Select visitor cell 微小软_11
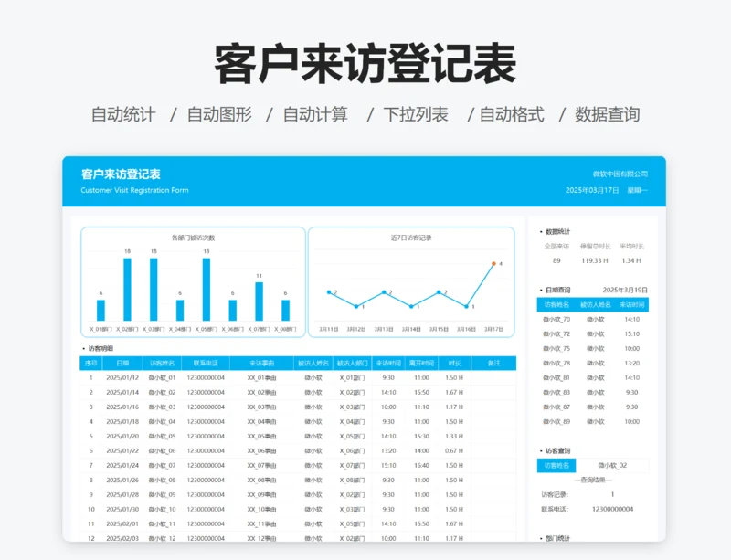731x560 pixels. click(x=163, y=524)
